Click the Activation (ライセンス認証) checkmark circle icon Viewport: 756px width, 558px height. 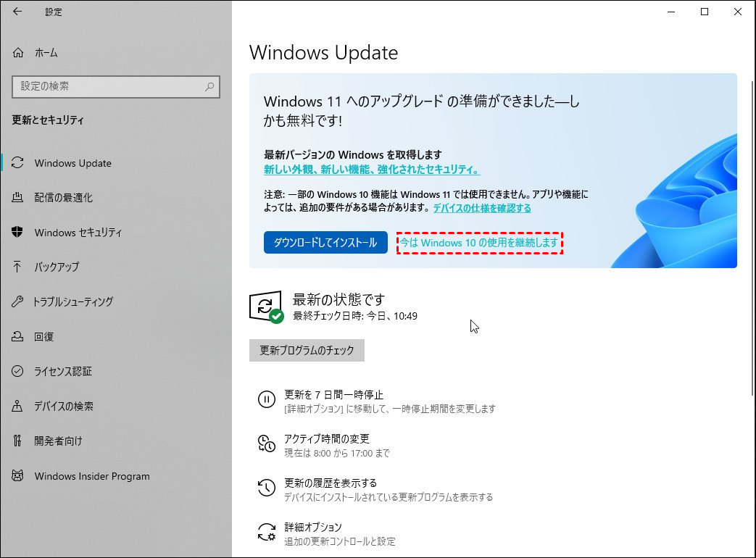pyautogui.click(x=17, y=371)
